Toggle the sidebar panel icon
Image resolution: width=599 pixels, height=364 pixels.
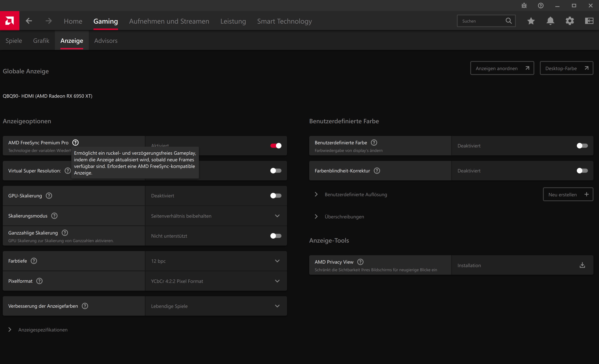589,21
